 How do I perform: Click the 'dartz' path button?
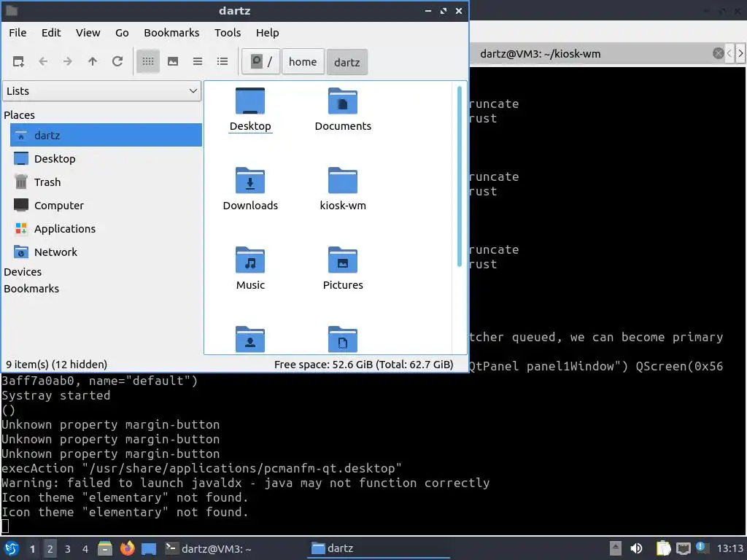(347, 62)
